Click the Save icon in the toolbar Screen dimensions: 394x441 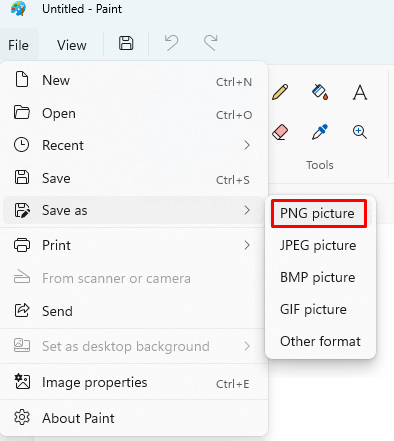(x=126, y=44)
